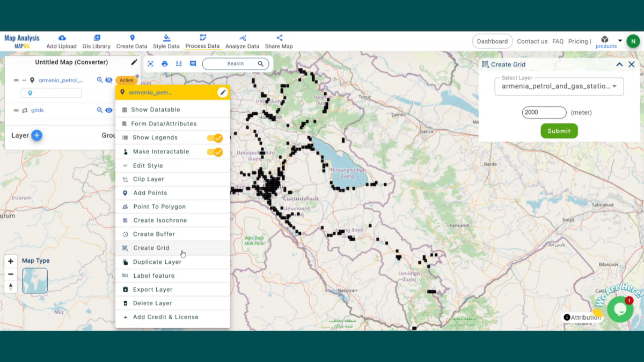
Task: Disable the Show Legends toggle
Action: pyautogui.click(x=215, y=138)
